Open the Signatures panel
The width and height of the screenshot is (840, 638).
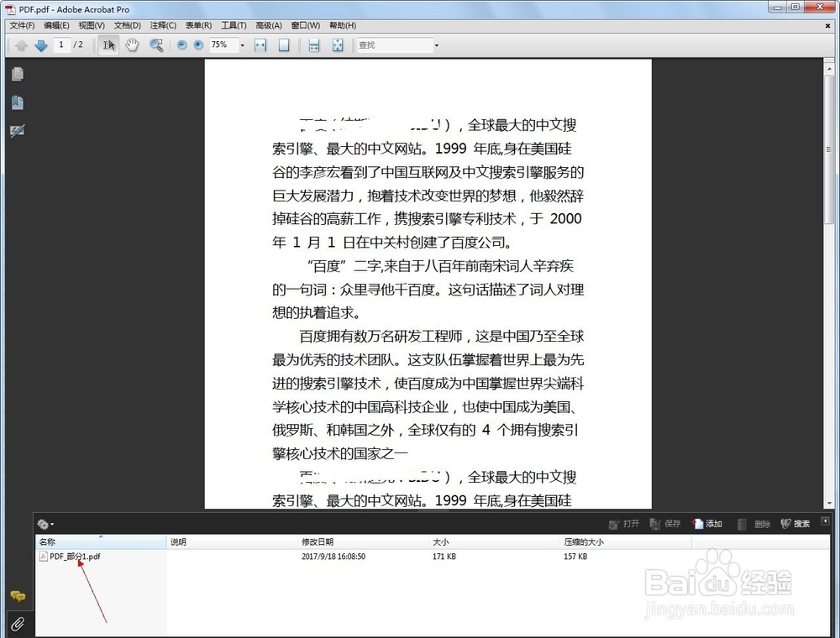[17, 131]
